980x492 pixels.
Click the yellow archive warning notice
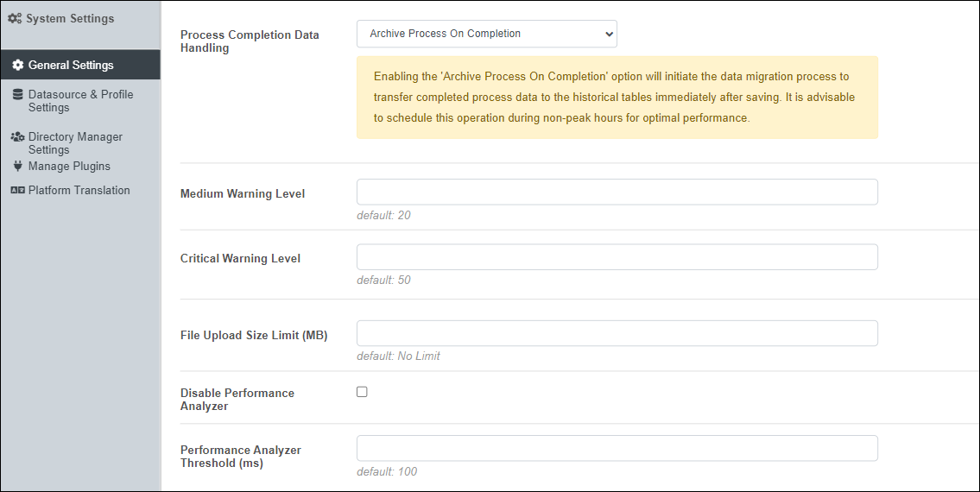click(616, 98)
